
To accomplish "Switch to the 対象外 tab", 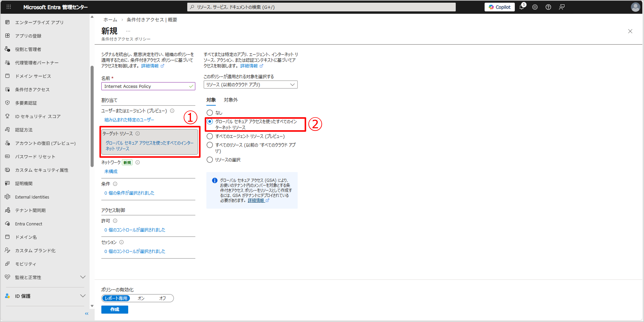I will click(x=231, y=100).
